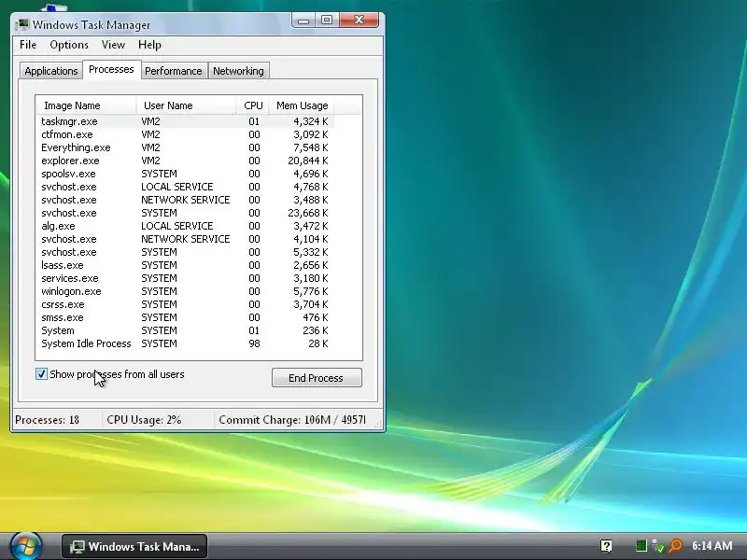The width and height of the screenshot is (747, 560).
Task: Click the green CPU meter tray icon
Action: [641, 546]
